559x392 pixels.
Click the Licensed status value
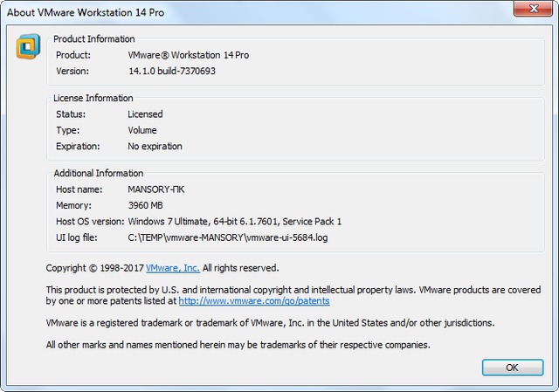(x=145, y=114)
